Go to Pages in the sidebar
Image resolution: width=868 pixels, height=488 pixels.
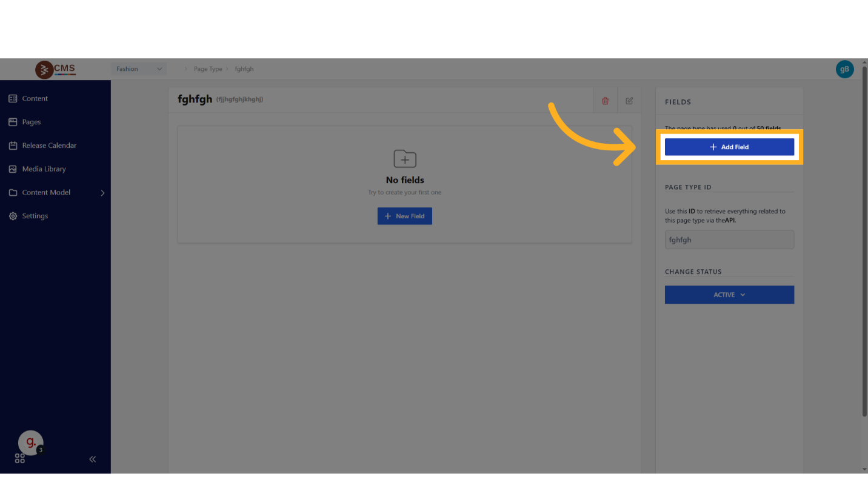coord(32,122)
